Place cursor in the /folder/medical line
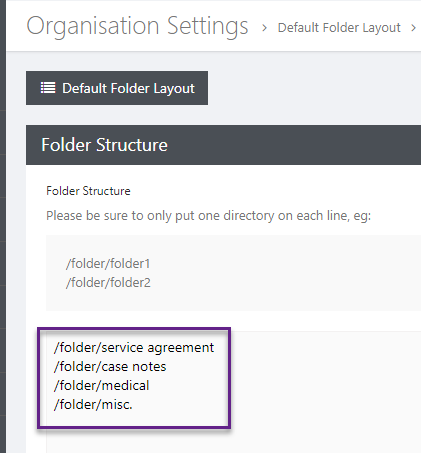 tap(101, 386)
